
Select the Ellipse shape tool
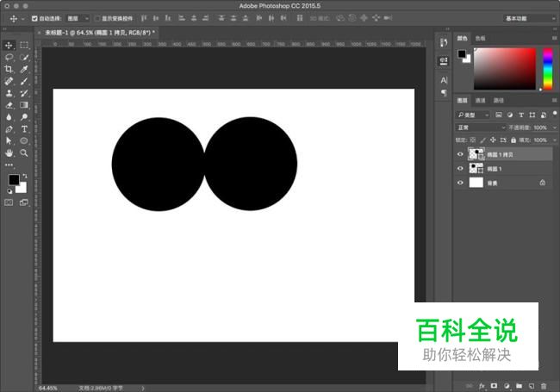click(24, 140)
